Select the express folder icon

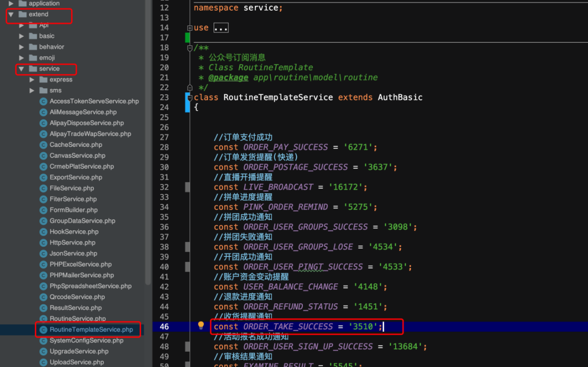pos(43,80)
